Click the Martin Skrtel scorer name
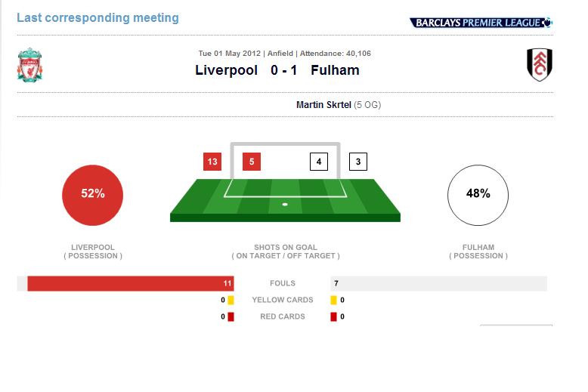The image size is (588, 392). point(323,104)
